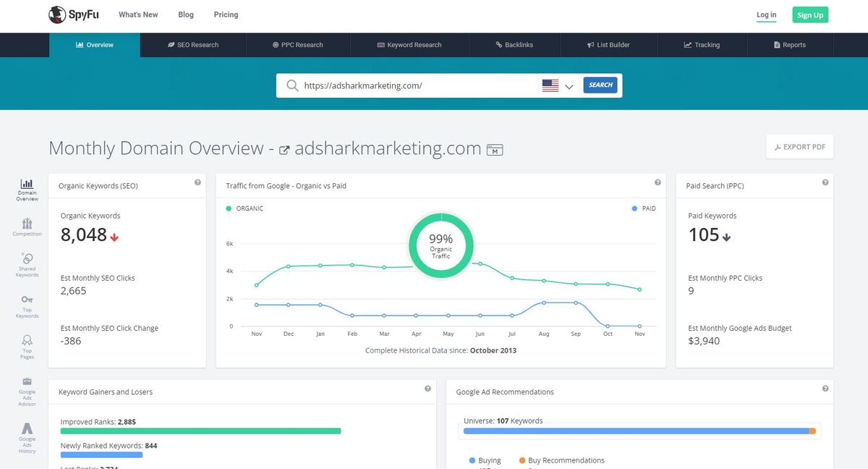Image resolution: width=868 pixels, height=469 pixels.
Task: Click the blue Newly Ranked Keywords bar
Action: pyautogui.click(x=101, y=455)
